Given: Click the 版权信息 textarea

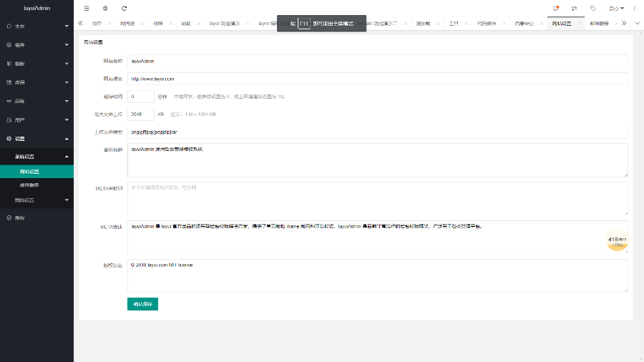Looking at the screenshot, I should point(377,276).
